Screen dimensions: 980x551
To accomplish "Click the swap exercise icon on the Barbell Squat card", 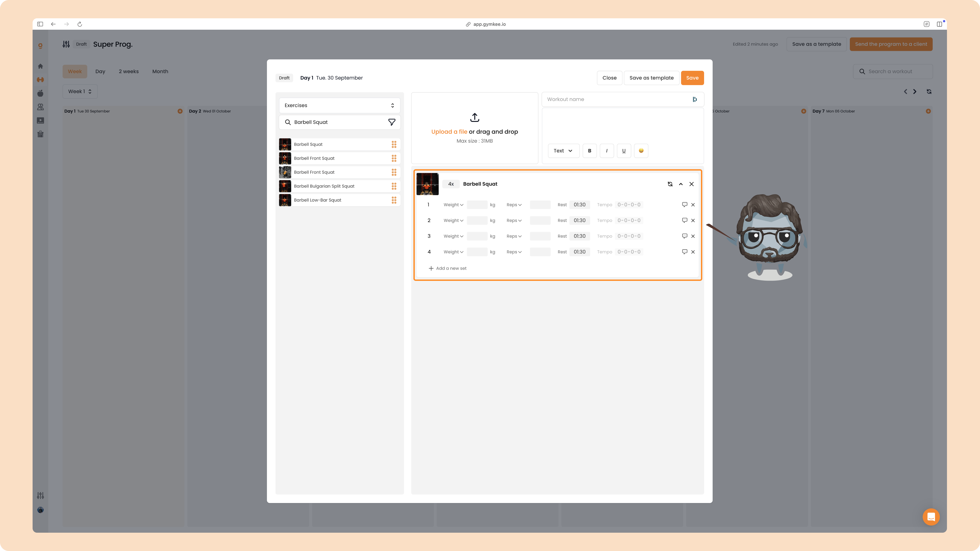I will point(670,184).
